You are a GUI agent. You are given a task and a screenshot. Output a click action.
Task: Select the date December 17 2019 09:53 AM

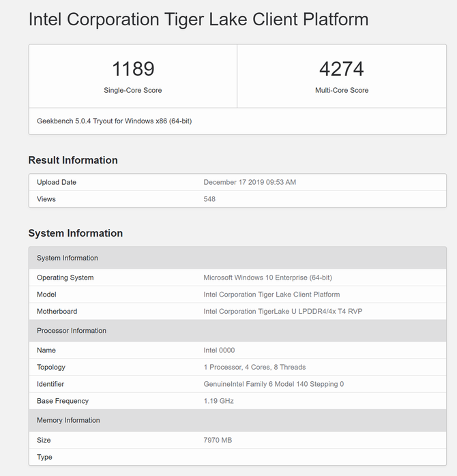[250, 182]
